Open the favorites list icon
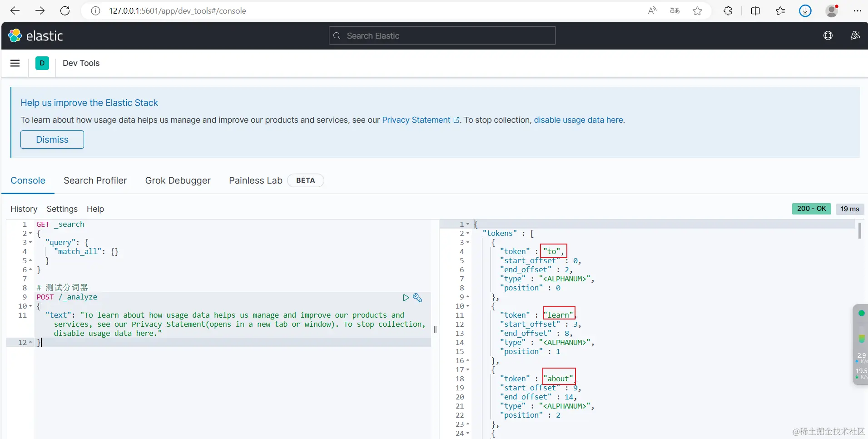 coord(780,11)
